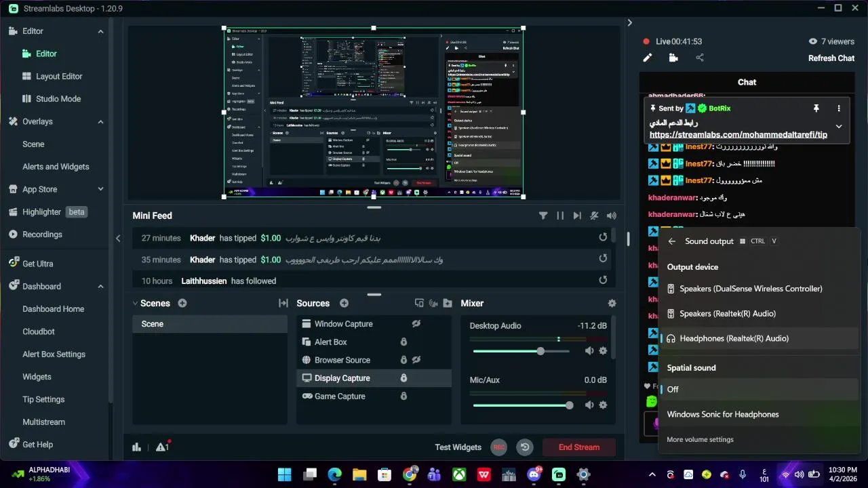Collapse the chat panel arrow

point(629,22)
